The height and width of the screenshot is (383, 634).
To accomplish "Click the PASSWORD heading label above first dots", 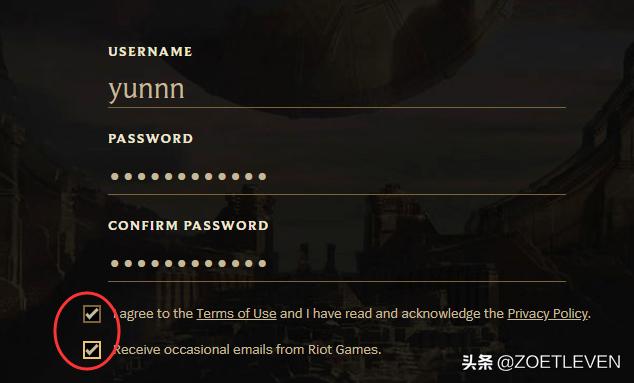I will pos(150,139).
